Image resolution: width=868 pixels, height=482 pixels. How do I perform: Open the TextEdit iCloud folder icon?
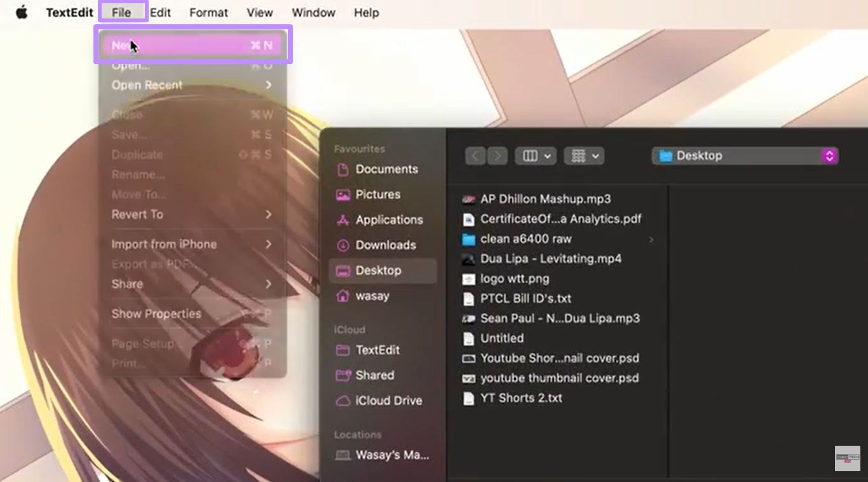(343, 350)
